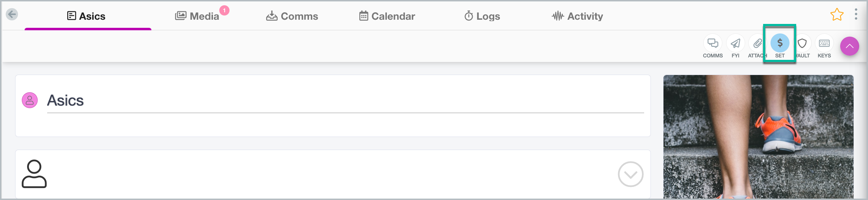Click the Asics title input field
The image size is (868, 200).
(345, 101)
